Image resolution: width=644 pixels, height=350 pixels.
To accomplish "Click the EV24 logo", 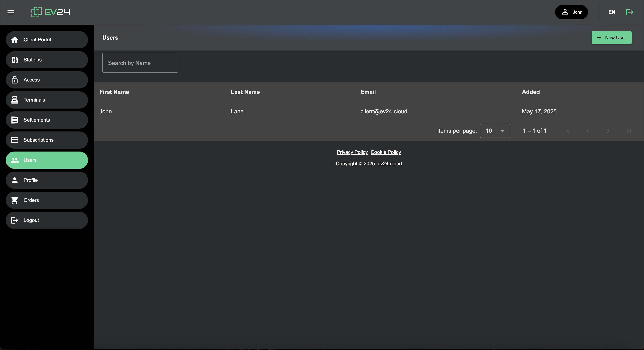I will (51, 12).
